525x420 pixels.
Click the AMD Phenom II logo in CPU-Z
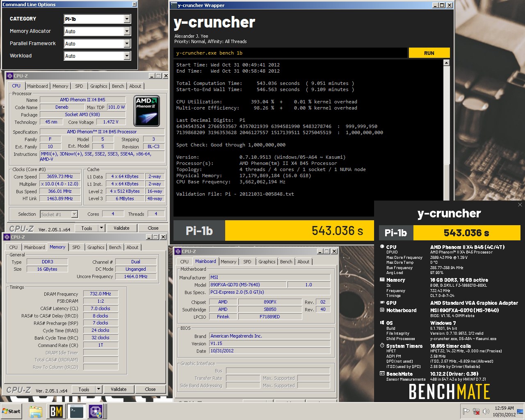147,111
